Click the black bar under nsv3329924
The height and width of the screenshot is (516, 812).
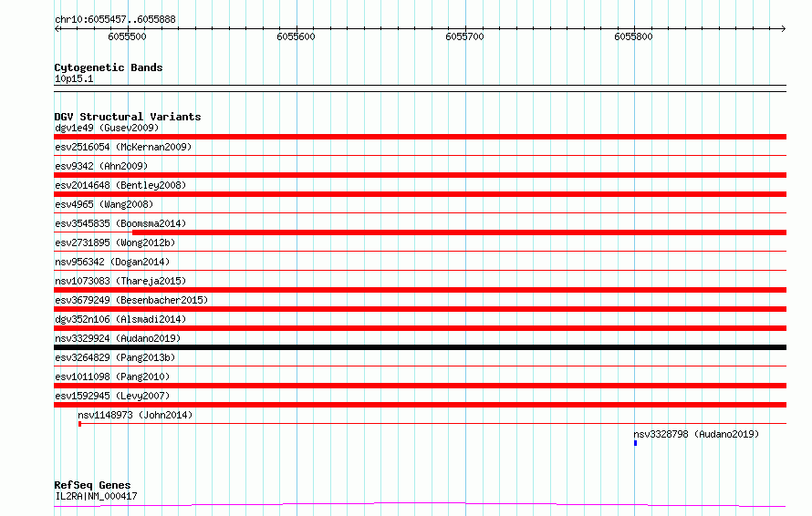click(420, 347)
